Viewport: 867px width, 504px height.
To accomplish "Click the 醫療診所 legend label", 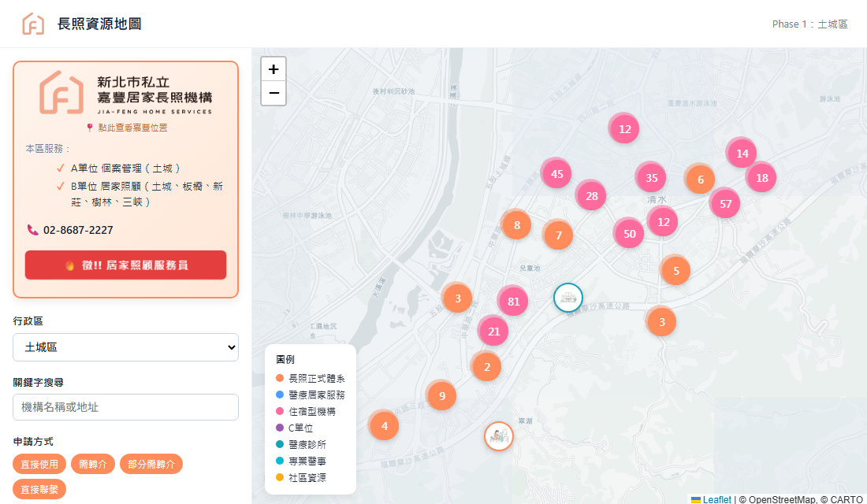I will click(307, 444).
